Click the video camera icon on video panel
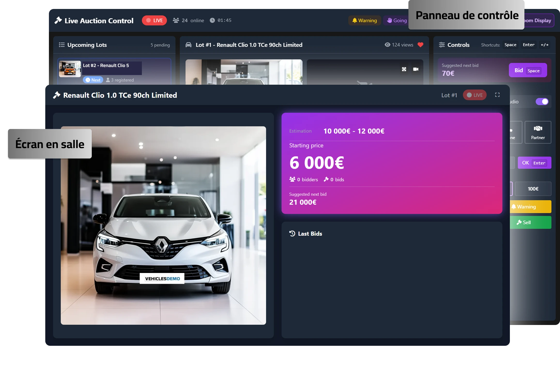The width and height of the screenshot is (560, 392). click(x=416, y=69)
